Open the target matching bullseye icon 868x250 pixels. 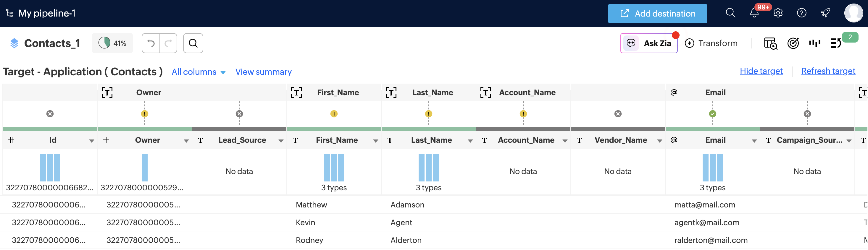793,43
